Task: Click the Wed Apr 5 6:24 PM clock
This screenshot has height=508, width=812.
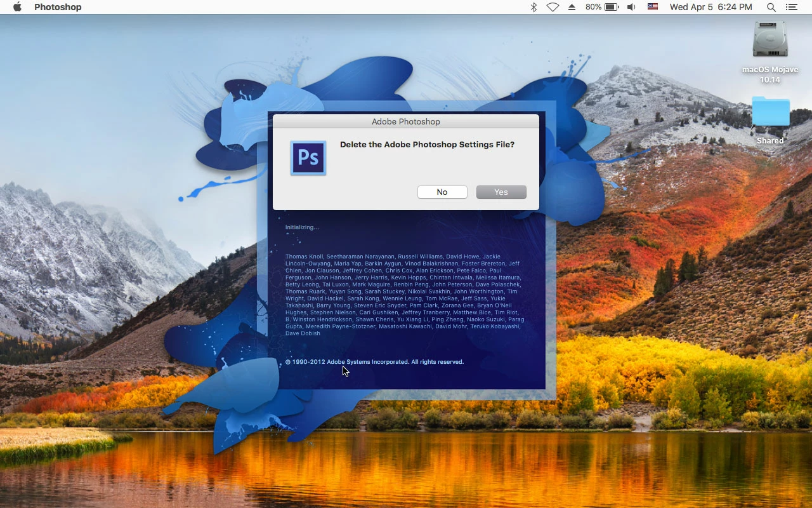Action: coord(711,7)
